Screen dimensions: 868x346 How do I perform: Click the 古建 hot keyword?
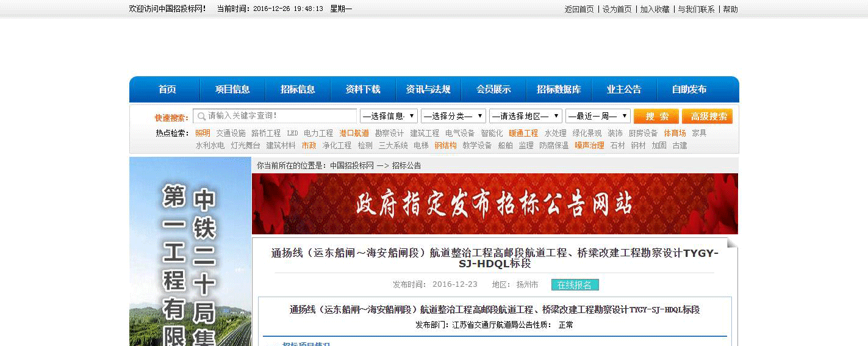pos(680,146)
